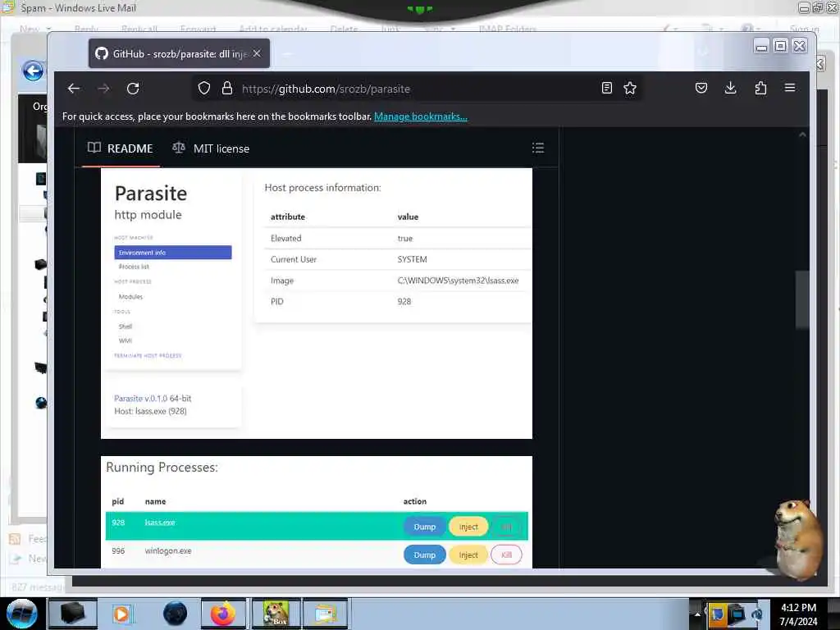Click the Parasite v.0.1.0 64-bit link
Image resolution: width=840 pixels, height=630 pixels.
click(x=153, y=399)
